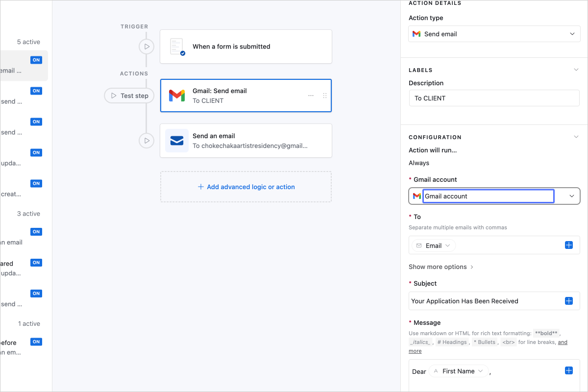This screenshot has height=392, width=588.
Task: Click Gmail icon in Action type selector
Action: point(416,34)
